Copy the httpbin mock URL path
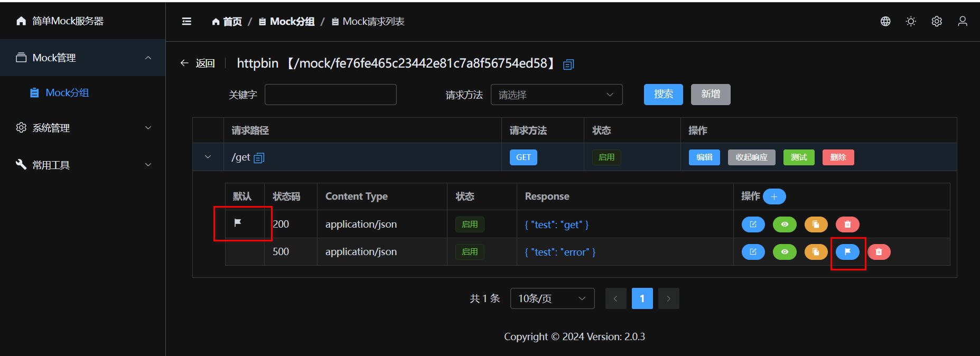This screenshot has width=980, height=356. coord(568,64)
